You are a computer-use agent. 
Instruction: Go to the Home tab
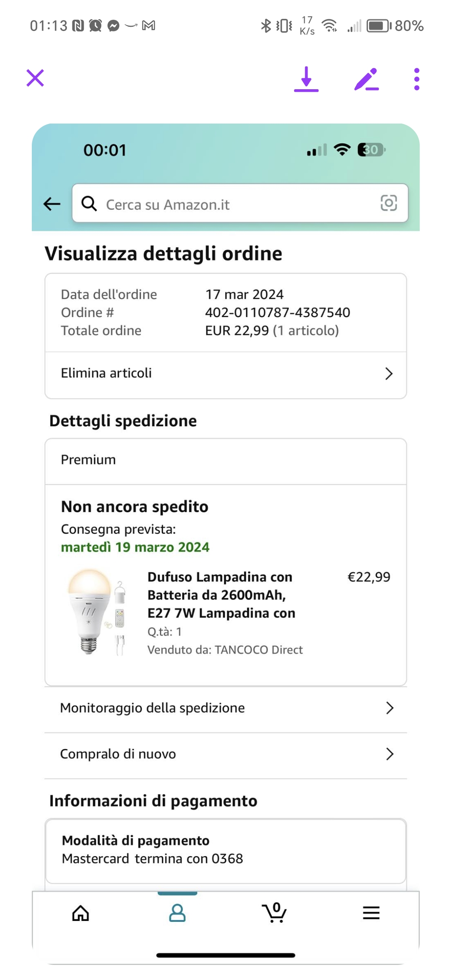click(80, 913)
